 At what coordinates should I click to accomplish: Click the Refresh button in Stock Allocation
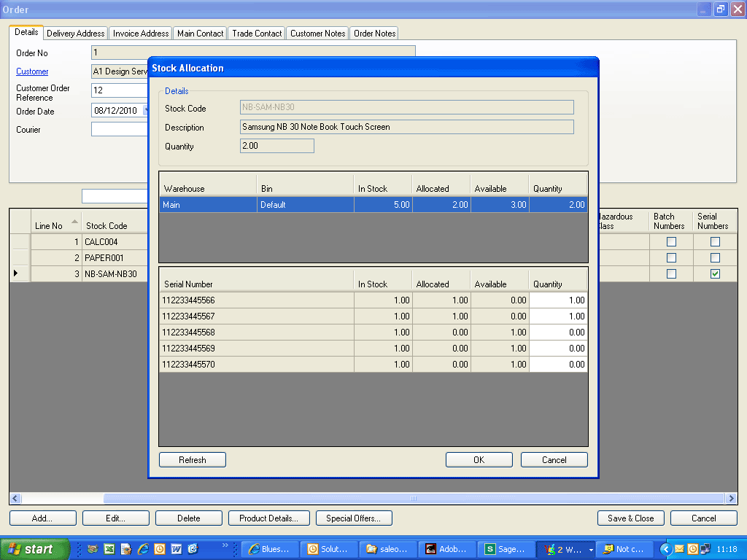click(193, 460)
